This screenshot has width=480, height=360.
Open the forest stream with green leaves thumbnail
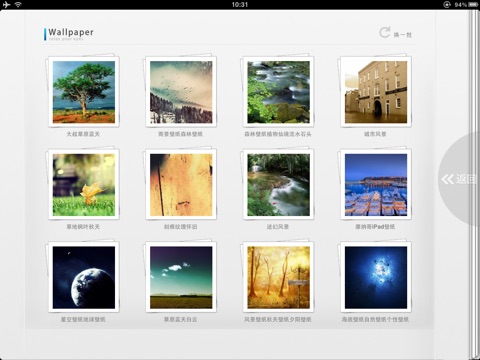tap(278, 92)
